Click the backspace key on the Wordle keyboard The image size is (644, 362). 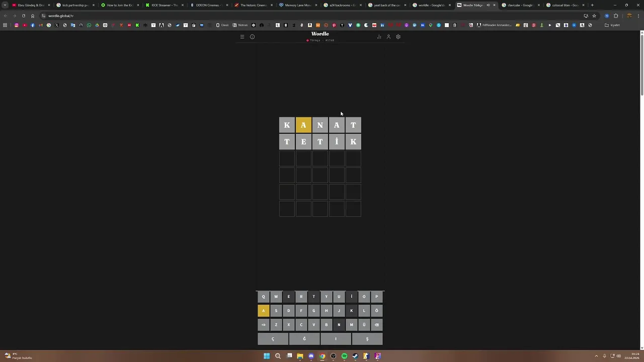[376, 325]
